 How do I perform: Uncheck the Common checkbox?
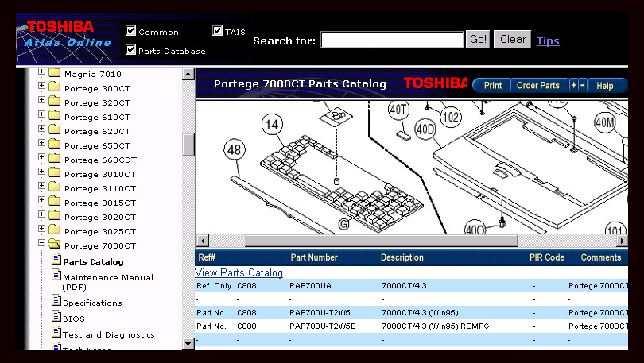(x=130, y=31)
